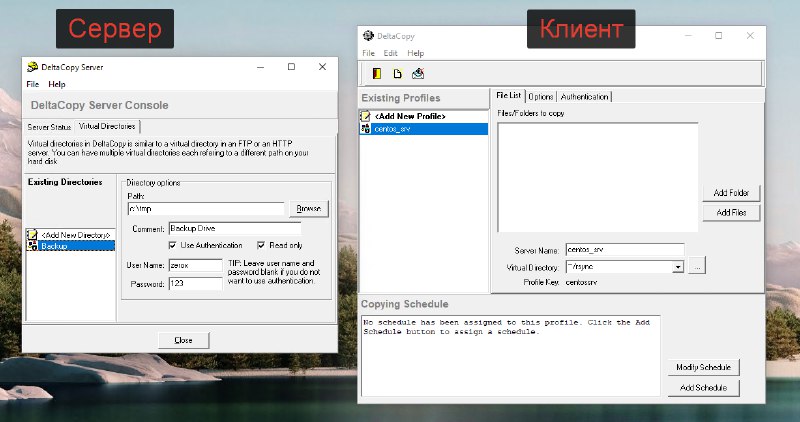Click the envelope email toolbar icon
Screen dimensions: 800x422
[418, 73]
